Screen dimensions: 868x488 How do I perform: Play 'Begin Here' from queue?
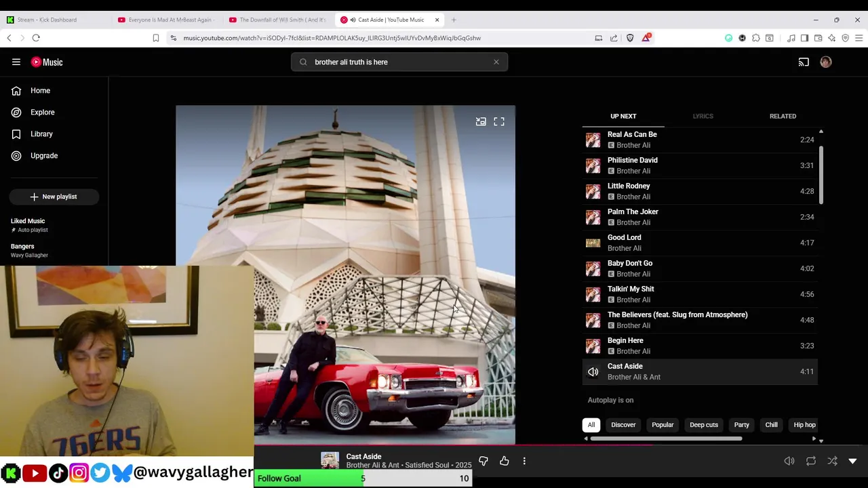coord(700,346)
